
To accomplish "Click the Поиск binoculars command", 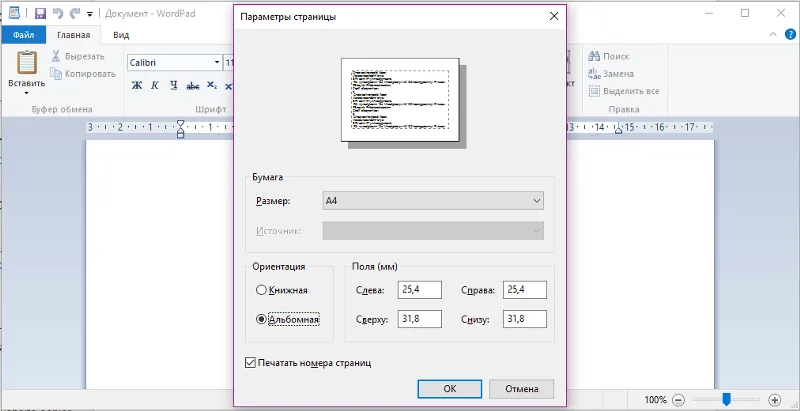I will (608, 56).
